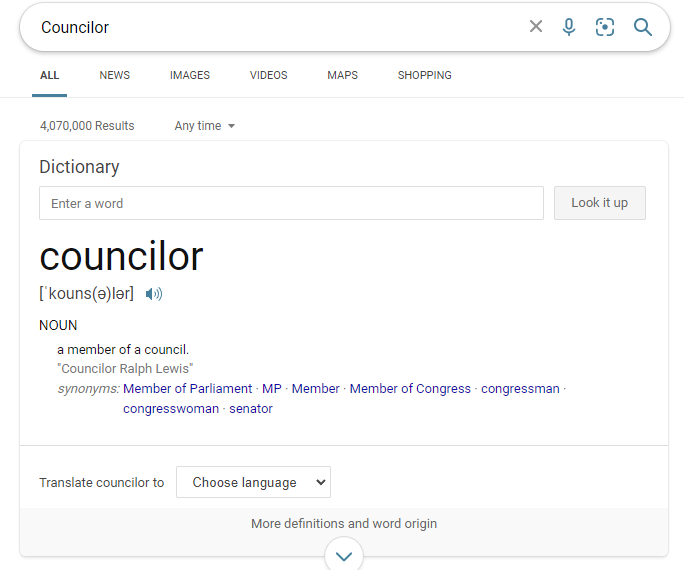This screenshot has width=684, height=570.
Task: Follow the senator synonym link
Action: coord(250,408)
